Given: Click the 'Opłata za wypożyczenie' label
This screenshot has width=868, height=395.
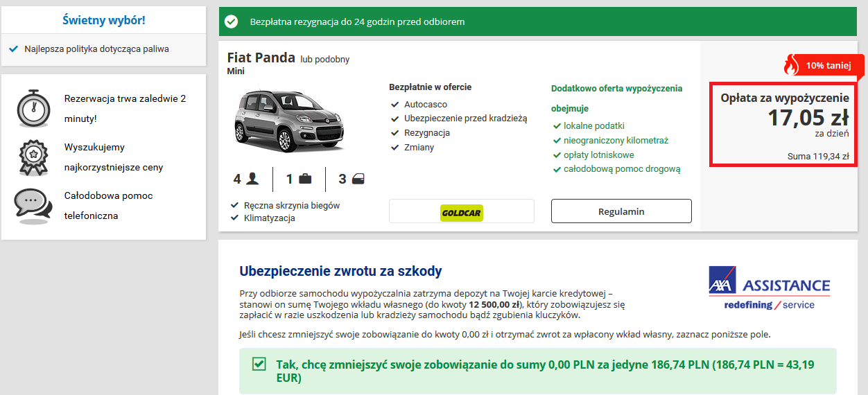Looking at the screenshot, I should (x=785, y=98).
